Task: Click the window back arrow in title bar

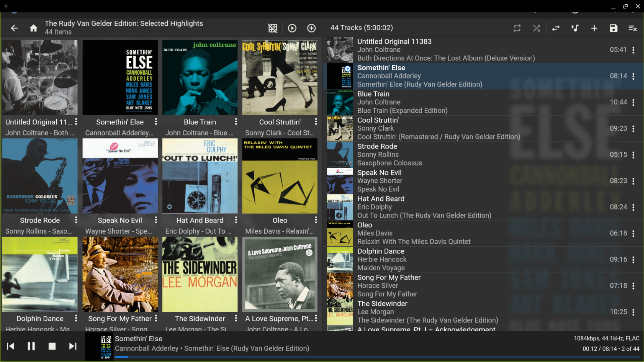Action: (6, 6)
